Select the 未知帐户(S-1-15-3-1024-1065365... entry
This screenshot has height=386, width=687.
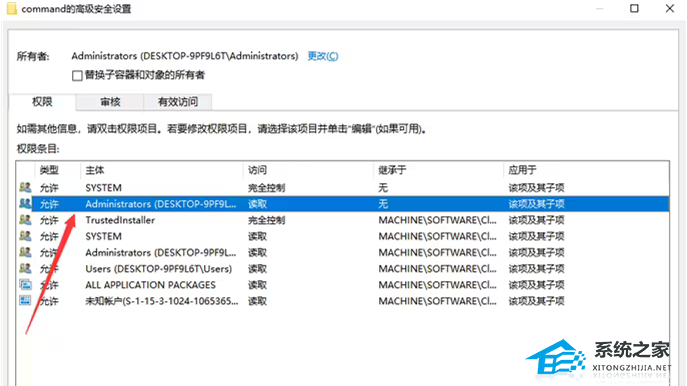pos(344,301)
